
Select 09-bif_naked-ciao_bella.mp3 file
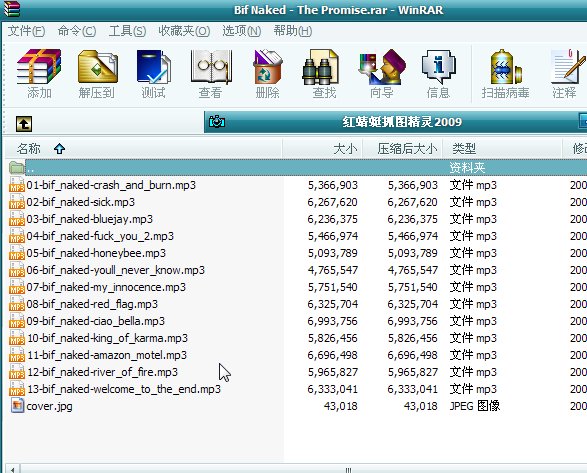[x=95, y=321]
